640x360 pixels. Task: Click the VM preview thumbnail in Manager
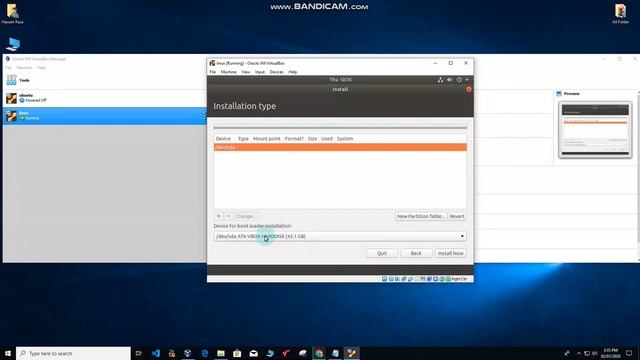[595, 130]
